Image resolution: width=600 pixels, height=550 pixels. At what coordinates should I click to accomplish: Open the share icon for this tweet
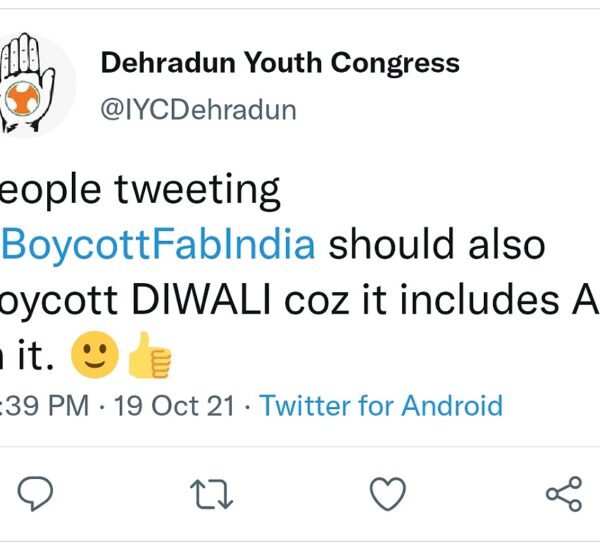(564, 493)
